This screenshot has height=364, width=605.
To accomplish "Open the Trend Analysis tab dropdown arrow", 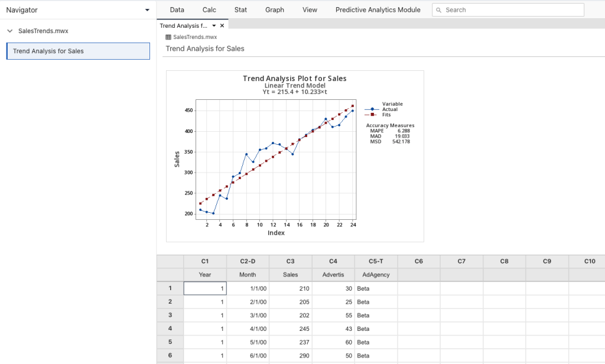I will pos(214,25).
